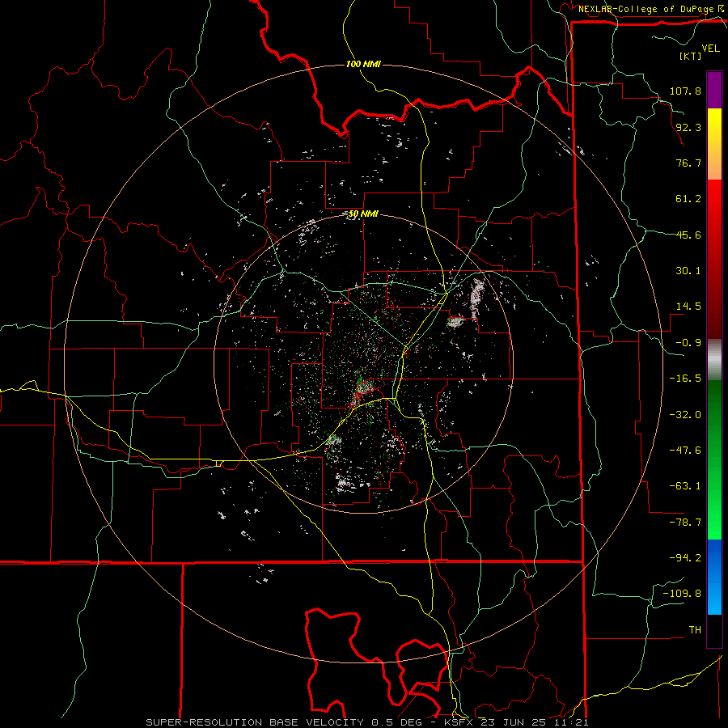This screenshot has height=728, width=728.
Task: Select the -109.8 scale value
Action: point(682,594)
